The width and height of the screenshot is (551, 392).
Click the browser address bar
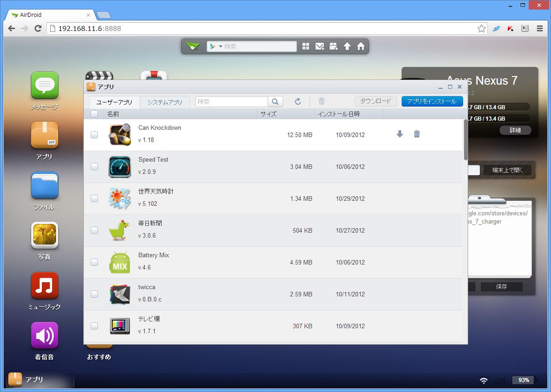[x=267, y=28]
